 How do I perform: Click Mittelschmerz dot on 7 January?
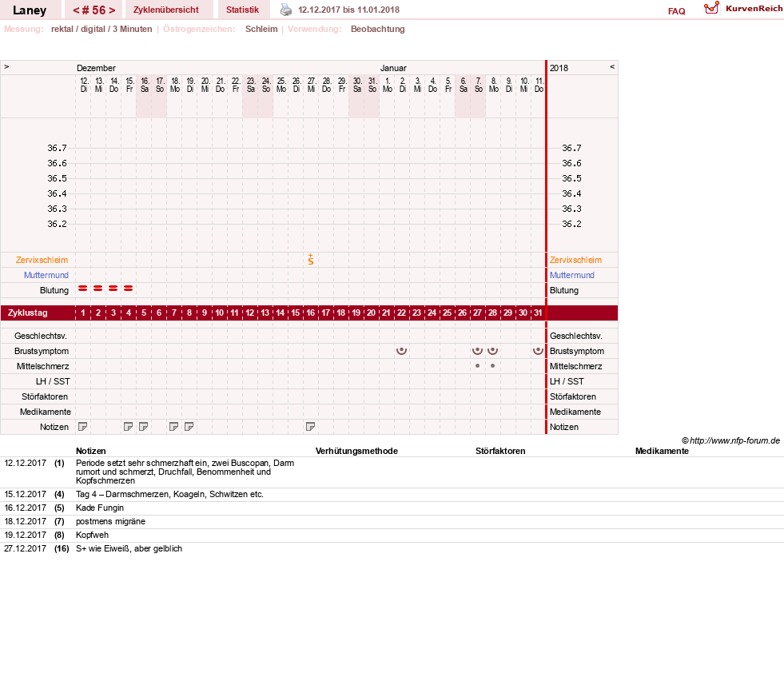click(x=477, y=366)
